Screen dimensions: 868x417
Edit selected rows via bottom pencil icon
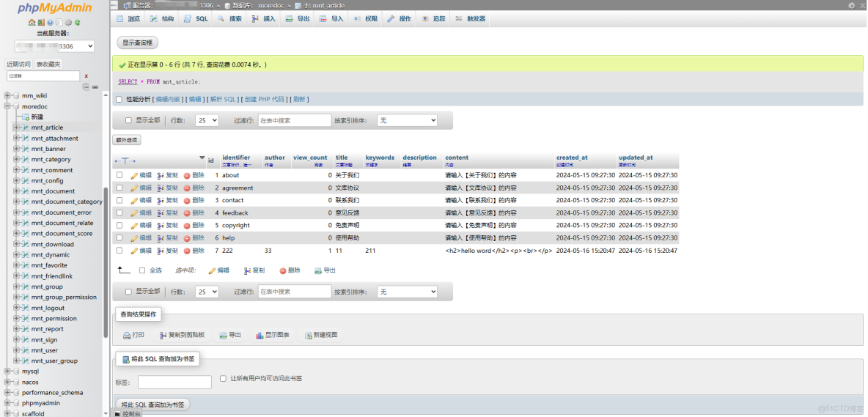click(x=211, y=270)
